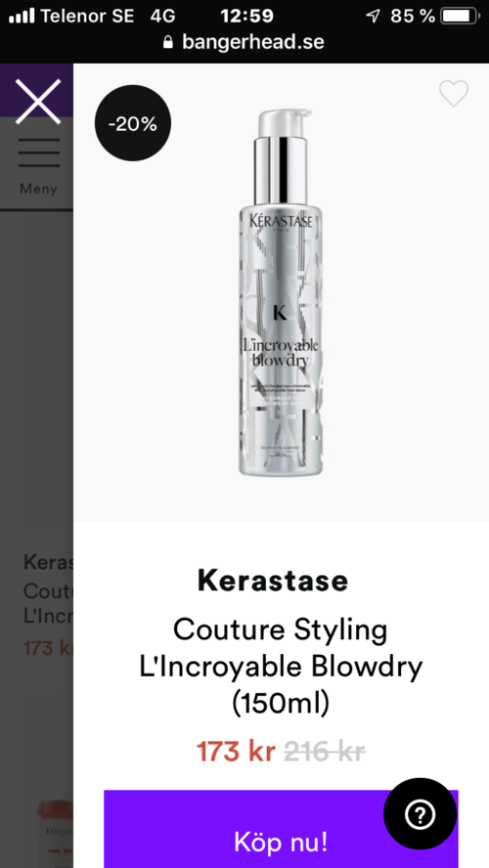489x868 pixels.
Task: Tap the location arrow status icon
Action: [x=374, y=16]
